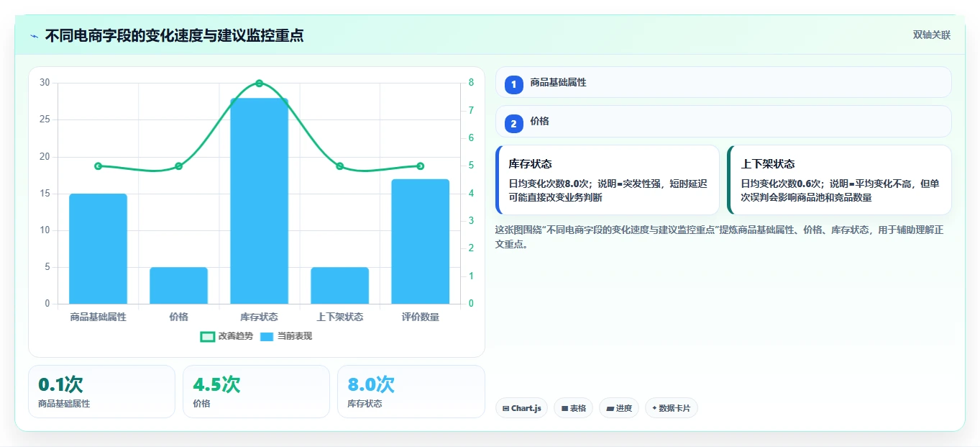Select the 数据卡片 tag

point(672,408)
